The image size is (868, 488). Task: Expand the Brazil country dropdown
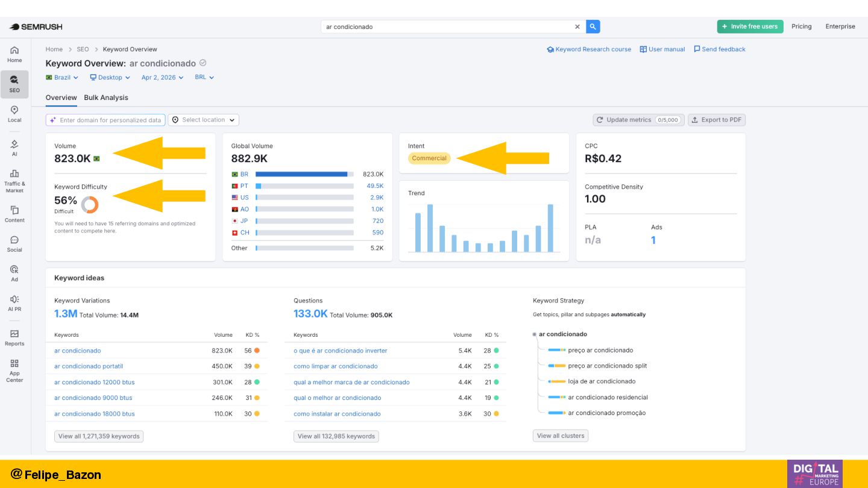click(x=62, y=77)
